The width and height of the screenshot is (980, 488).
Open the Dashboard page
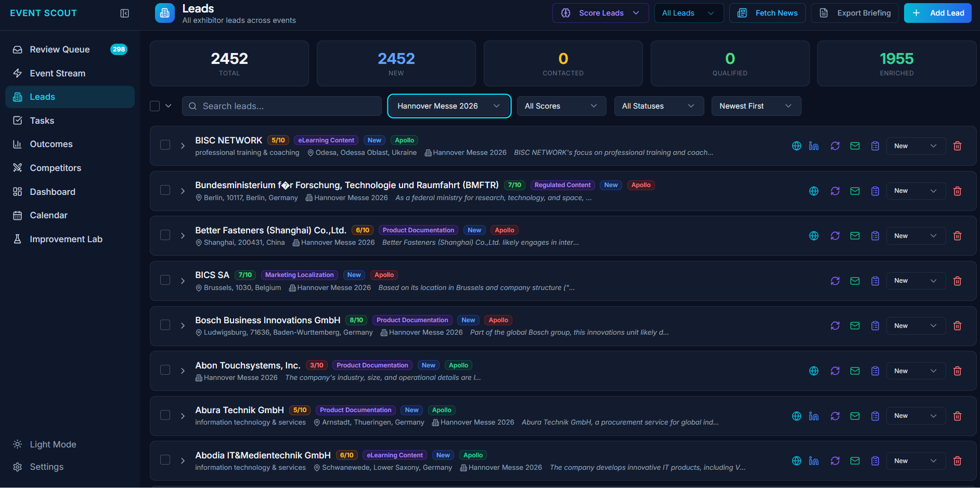[x=70, y=192]
